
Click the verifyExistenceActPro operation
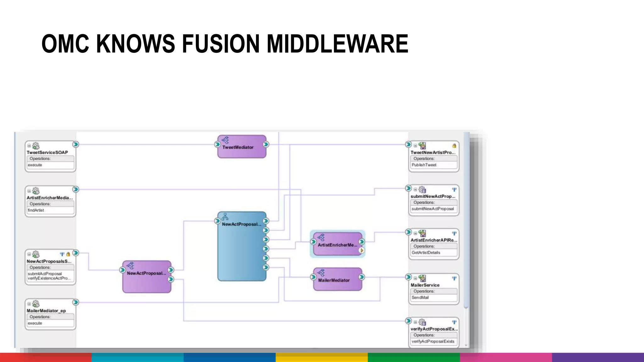(49, 278)
